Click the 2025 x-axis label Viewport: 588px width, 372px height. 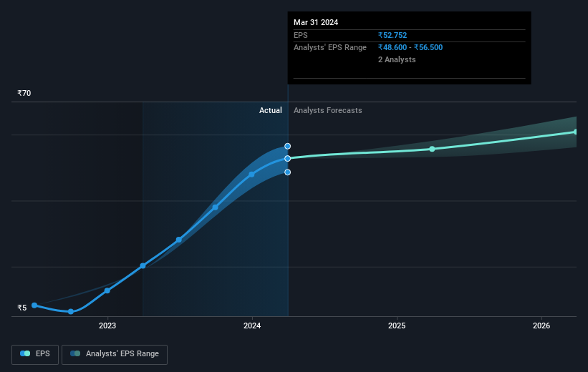click(x=397, y=325)
